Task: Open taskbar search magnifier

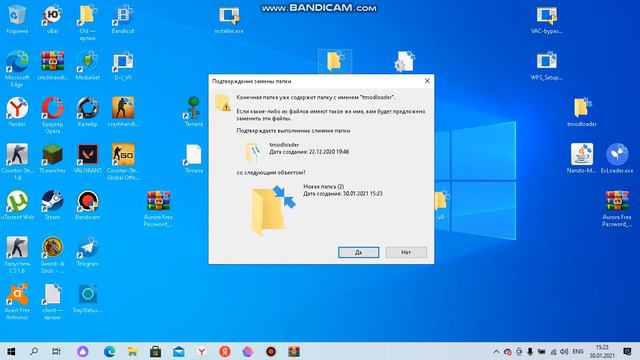Action: (x=34, y=351)
